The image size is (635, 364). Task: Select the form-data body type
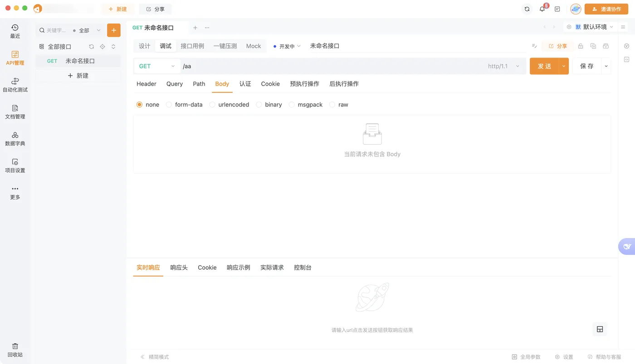tap(184, 104)
